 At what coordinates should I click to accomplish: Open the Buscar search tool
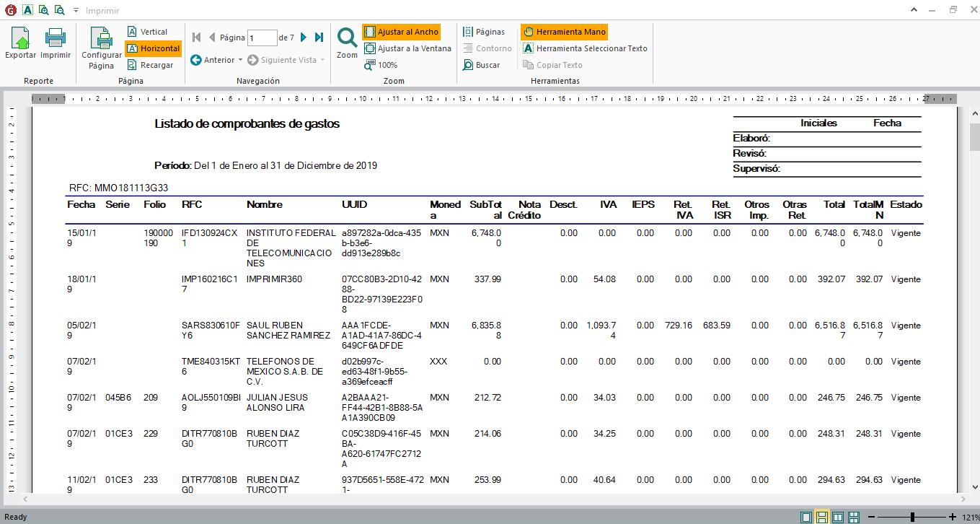click(x=481, y=65)
